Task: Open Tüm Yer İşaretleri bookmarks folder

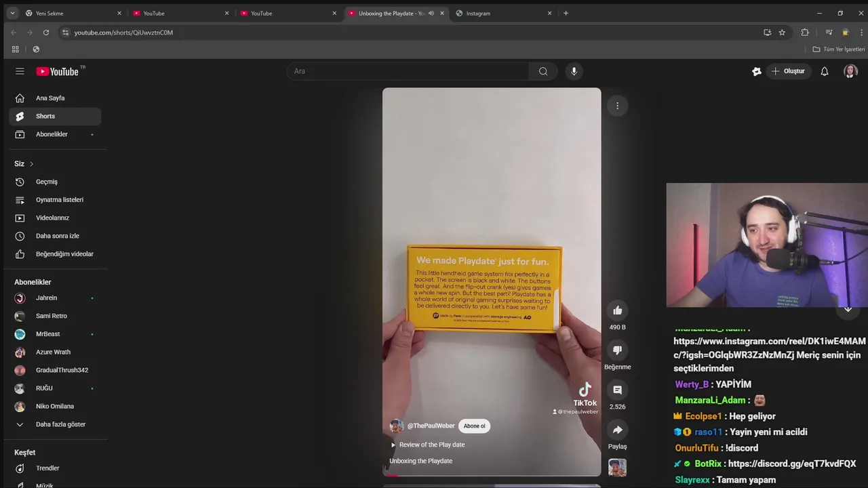Action: point(839,49)
